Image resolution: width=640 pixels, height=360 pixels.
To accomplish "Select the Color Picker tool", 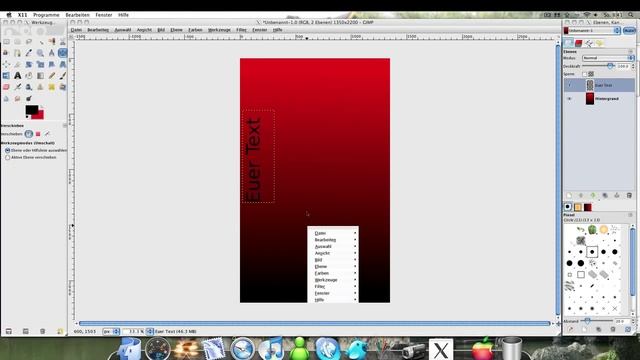I will click(x=29, y=53).
